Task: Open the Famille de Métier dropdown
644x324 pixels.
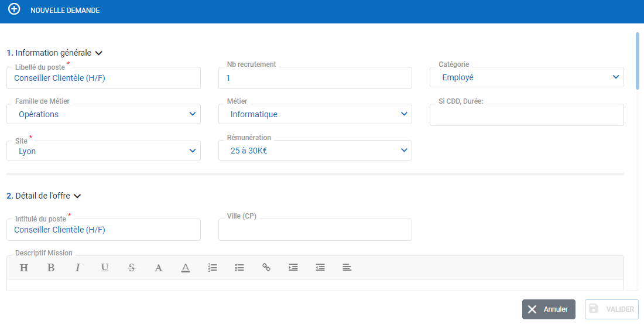Action: [x=103, y=114]
